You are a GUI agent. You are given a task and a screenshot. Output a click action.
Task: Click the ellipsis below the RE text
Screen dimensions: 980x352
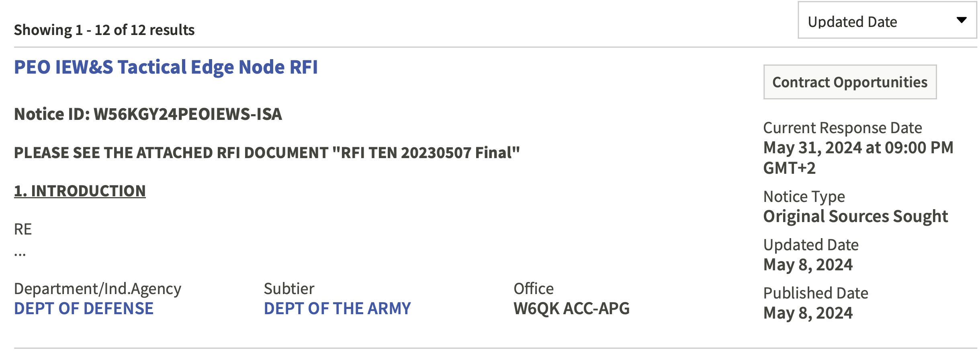[x=20, y=253]
